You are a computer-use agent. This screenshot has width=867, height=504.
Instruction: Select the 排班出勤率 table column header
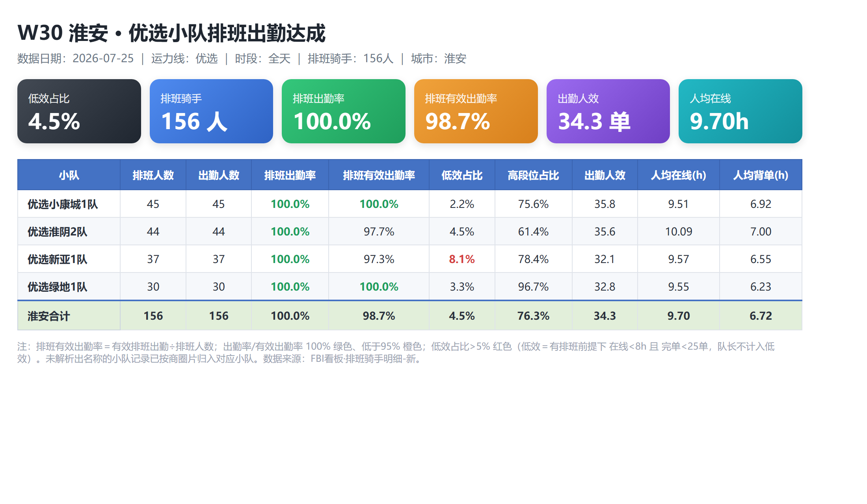pyautogui.click(x=290, y=175)
